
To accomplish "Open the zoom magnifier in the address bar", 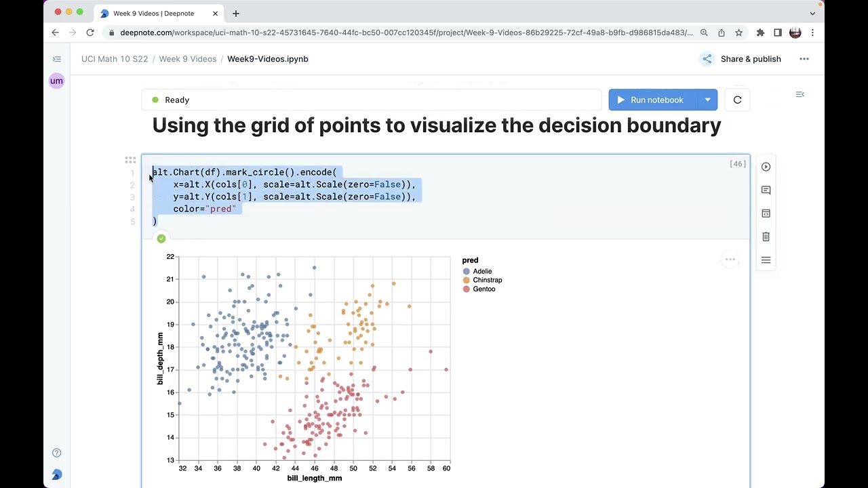I will point(704,33).
